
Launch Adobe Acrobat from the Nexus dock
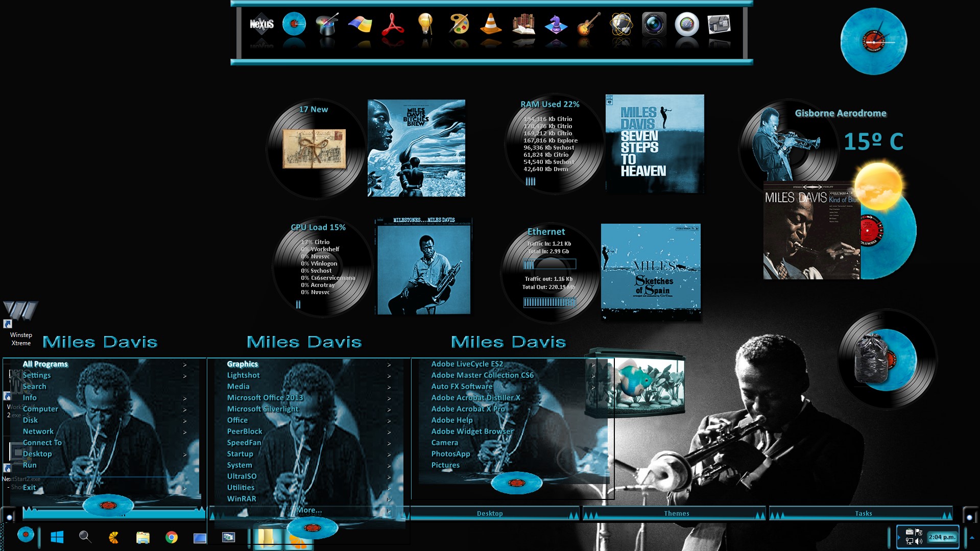[392, 24]
